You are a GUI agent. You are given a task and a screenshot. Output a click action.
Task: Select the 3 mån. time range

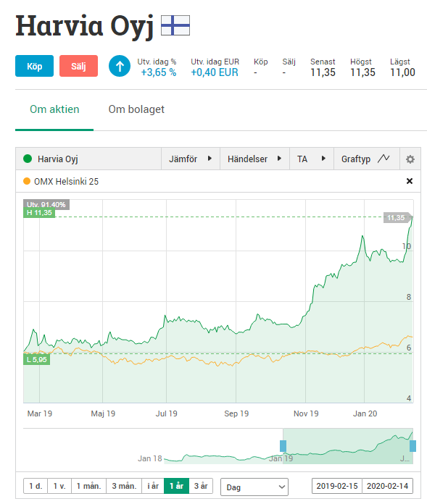coord(124,486)
